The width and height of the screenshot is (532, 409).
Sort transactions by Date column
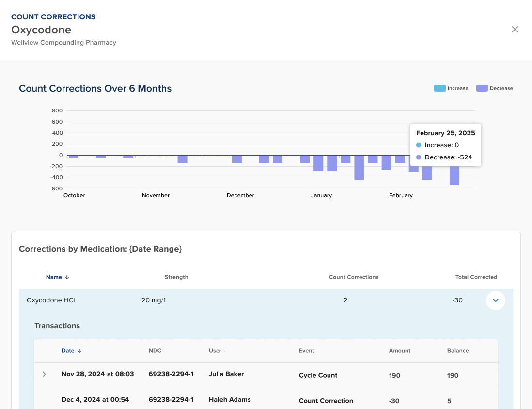click(68, 351)
